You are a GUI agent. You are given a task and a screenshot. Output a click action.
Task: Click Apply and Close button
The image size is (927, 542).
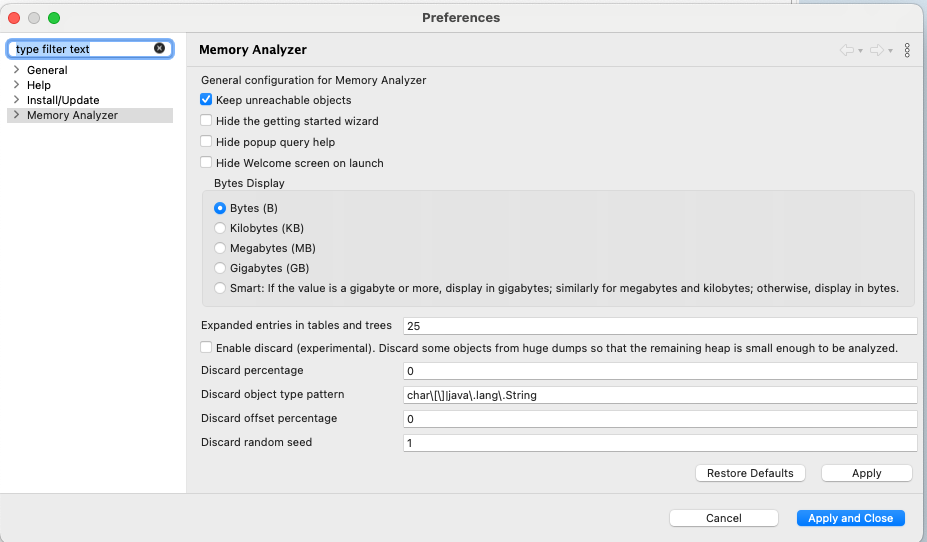[x=851, y=518]
